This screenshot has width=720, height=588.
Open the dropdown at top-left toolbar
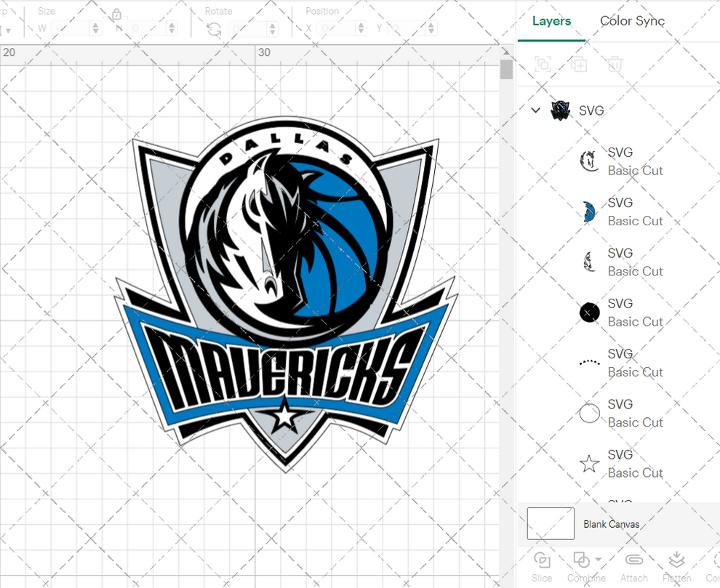[7, 28]
